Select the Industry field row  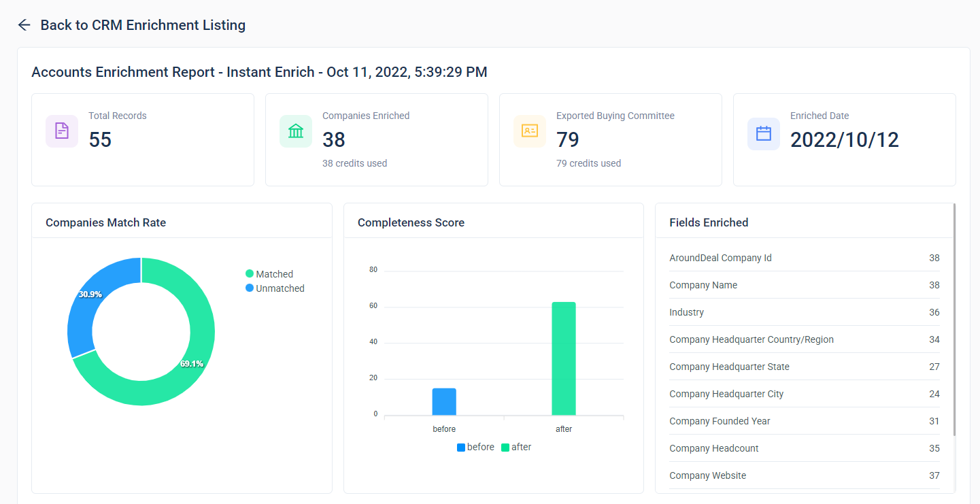click(x=804, y=312)
